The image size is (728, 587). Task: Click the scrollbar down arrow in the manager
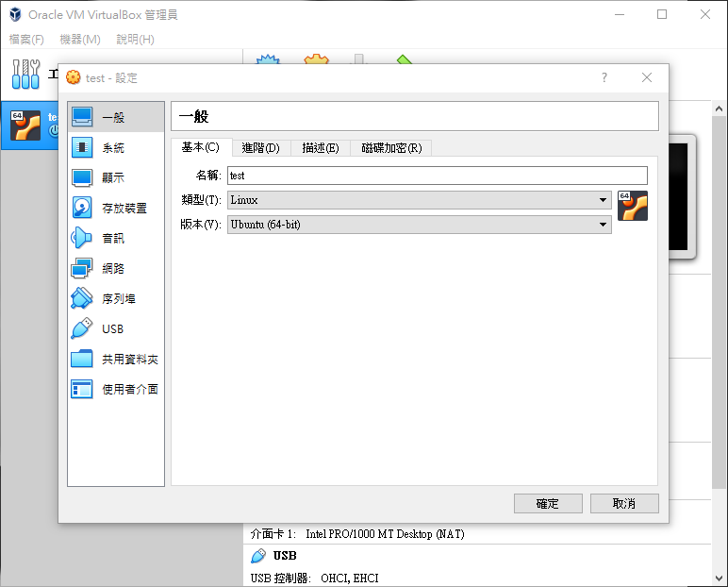[719, 579]
